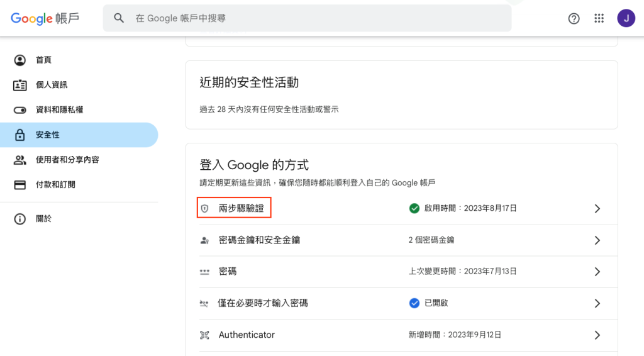Expand the Authenticator row chevron
Screen dimensions: 644x356
[597, 335]
